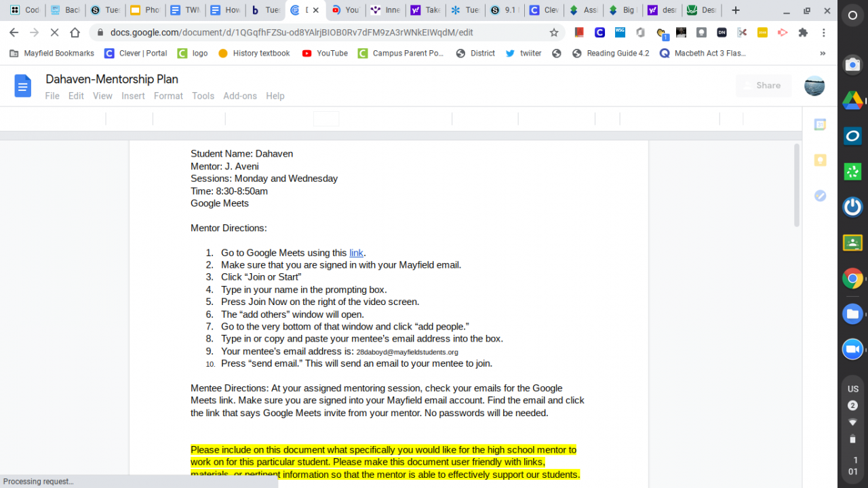The height and width of the screenshot is (488, 868).
Task: Click the document vertical scrollbar
Action: [x=797, y=185]
